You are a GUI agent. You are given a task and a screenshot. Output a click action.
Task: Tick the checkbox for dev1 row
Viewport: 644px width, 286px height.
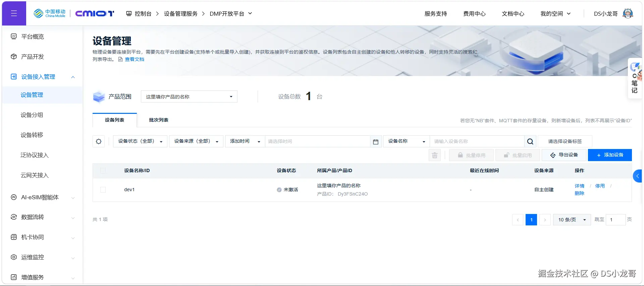(103, 190)
